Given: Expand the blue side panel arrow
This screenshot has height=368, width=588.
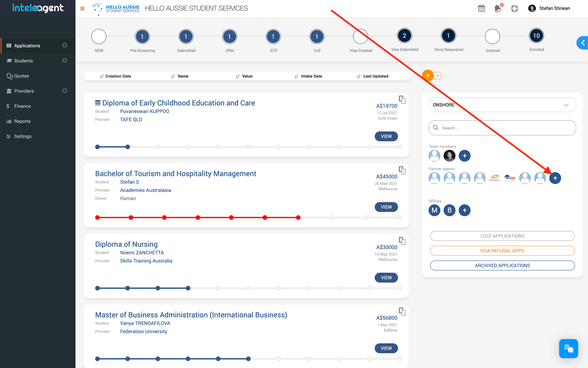Looking at the screenshot, I should click(583, 43).
